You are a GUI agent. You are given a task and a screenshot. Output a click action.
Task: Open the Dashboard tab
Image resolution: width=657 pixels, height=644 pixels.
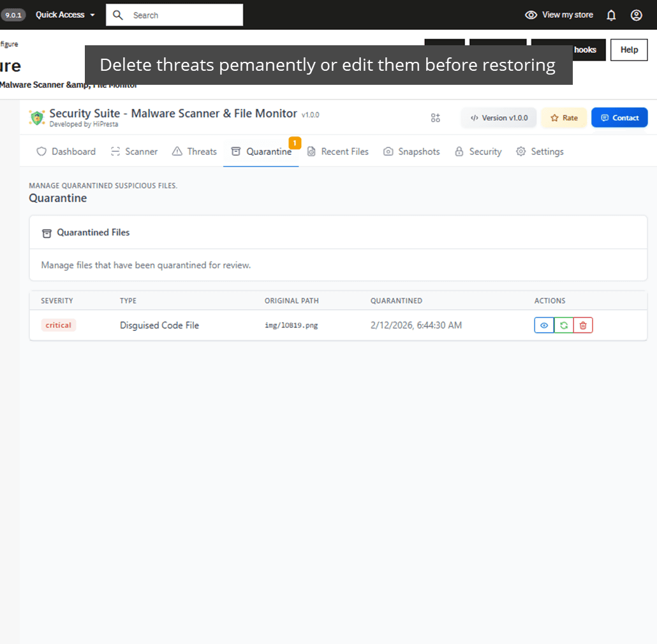(x=66, y=152)
